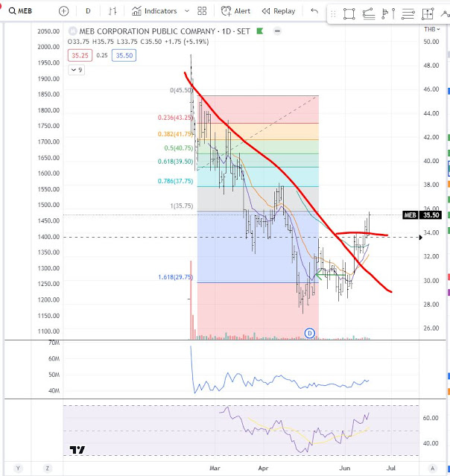Click MEB CORPORATION PUBLIC COMPANY title

[x=148, y=31]
